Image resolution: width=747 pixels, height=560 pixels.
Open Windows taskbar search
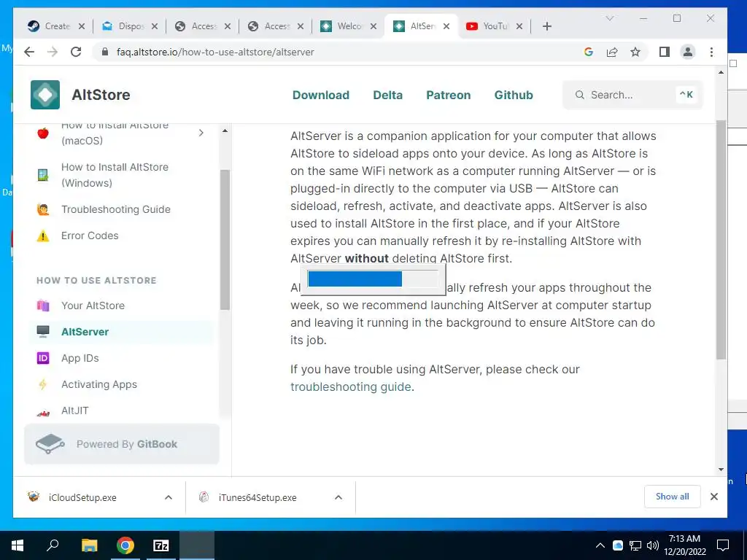coord(53,545)
